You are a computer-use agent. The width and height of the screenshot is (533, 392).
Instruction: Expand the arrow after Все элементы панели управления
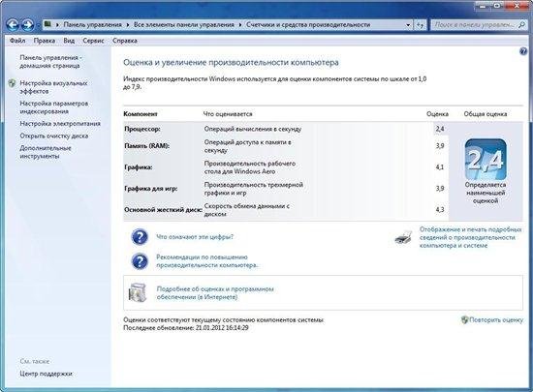pos(240,25)
